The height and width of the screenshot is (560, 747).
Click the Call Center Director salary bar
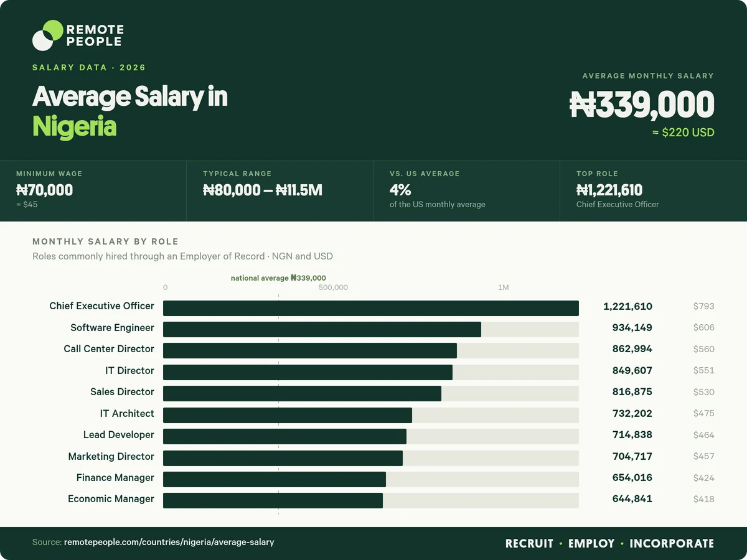pos(310,351)
